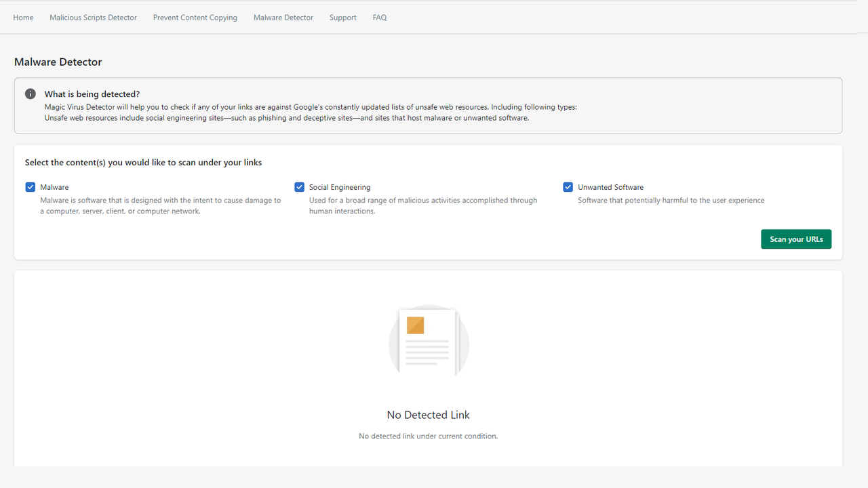Uncheck the Malware checkbox
This screenshot has height=488, width=868.
31,187
